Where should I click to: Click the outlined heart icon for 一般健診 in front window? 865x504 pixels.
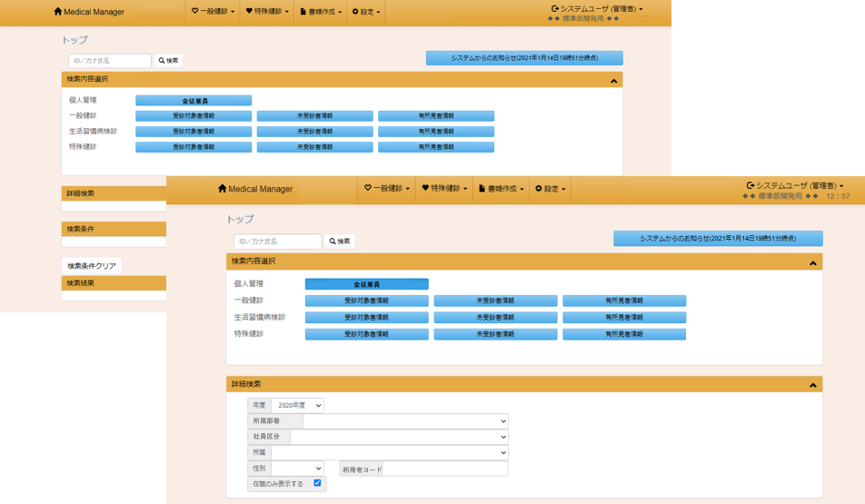coord(368,189)
